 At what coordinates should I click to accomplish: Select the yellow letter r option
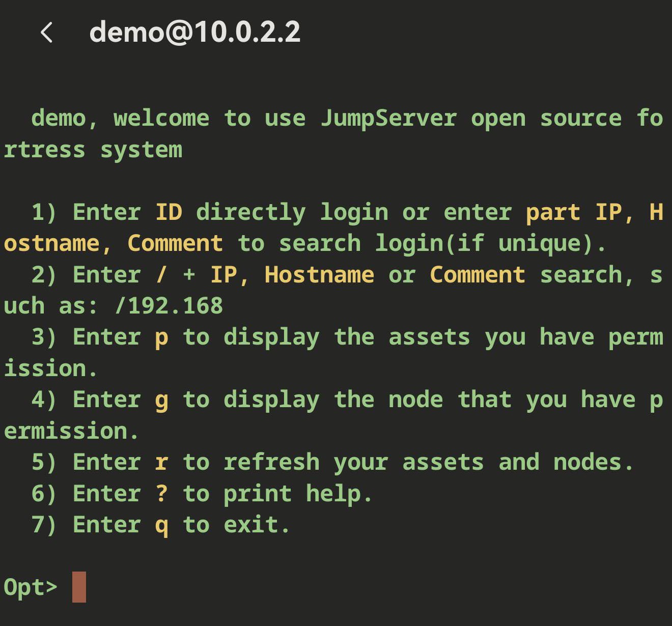pos(161,462)
